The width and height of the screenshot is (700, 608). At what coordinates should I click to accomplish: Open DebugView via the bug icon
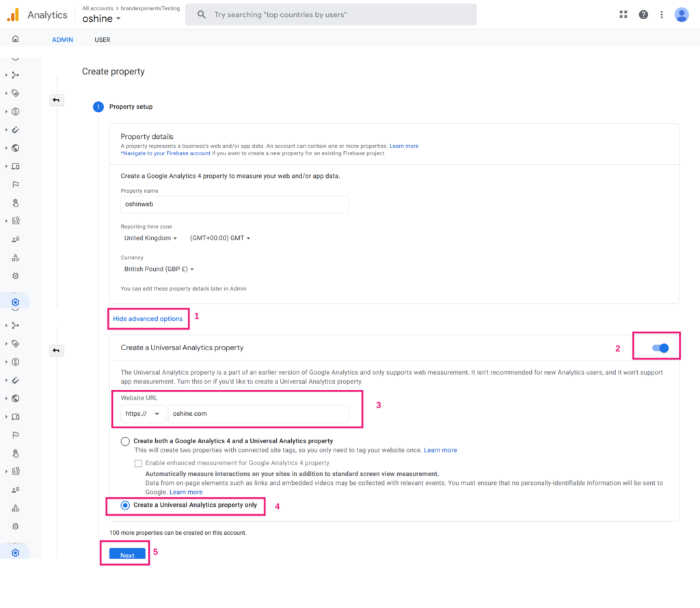[x=15, y=277]
